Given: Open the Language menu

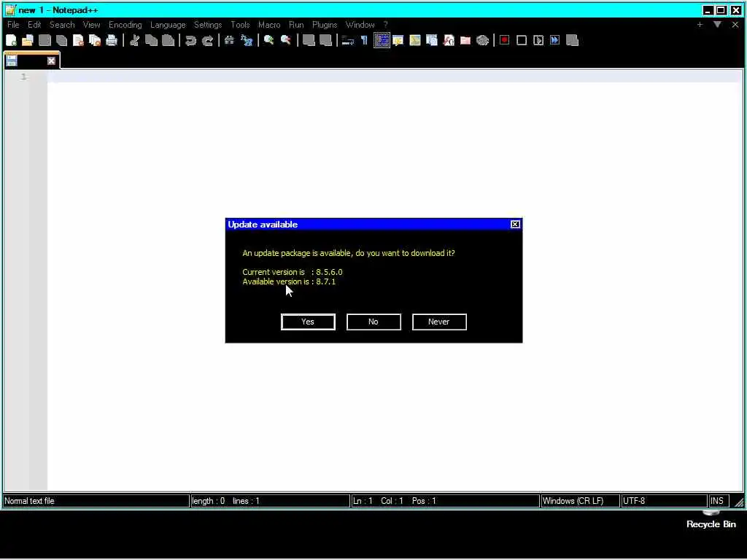Looking at the screenshot, I should pyautogui.click(x=168, y=25).
